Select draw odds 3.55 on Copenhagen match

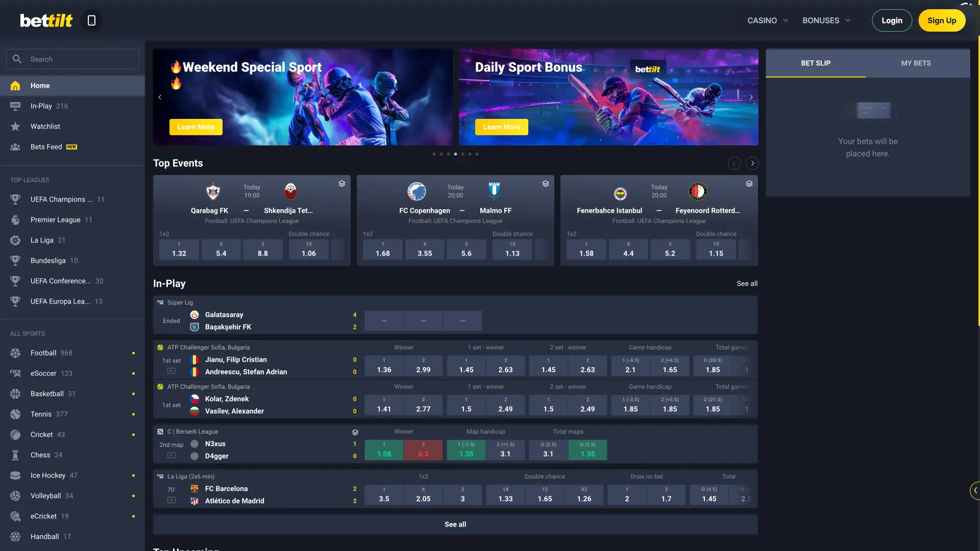(425, 249)
